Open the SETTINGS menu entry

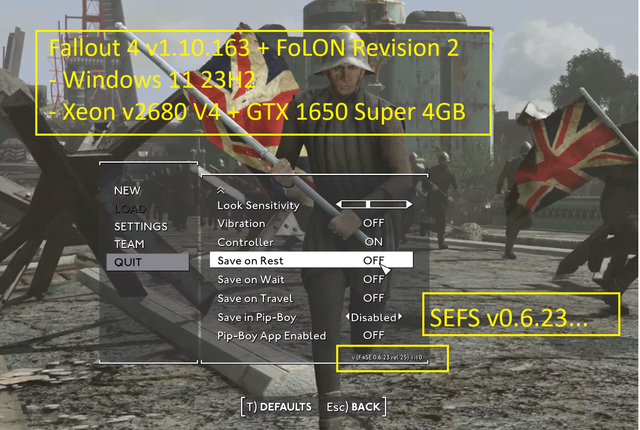(141, 226)
